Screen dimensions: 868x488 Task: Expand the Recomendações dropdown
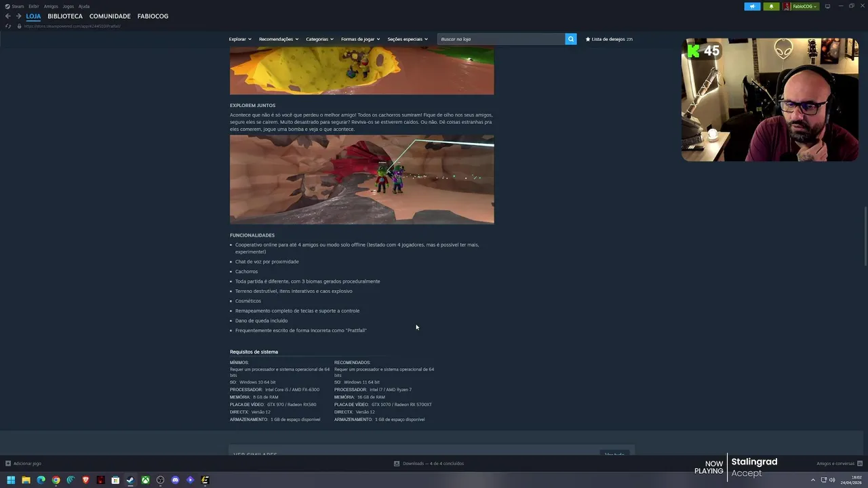pos(279,39)
